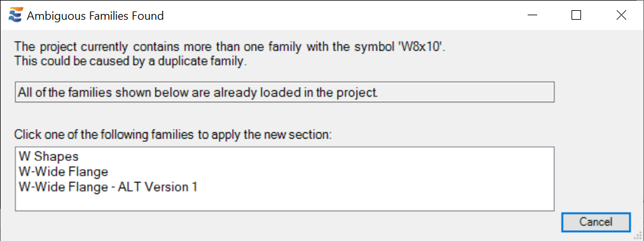Click the application icon in title bar
The height and width of the screenshot is (241, 644).
15,16
